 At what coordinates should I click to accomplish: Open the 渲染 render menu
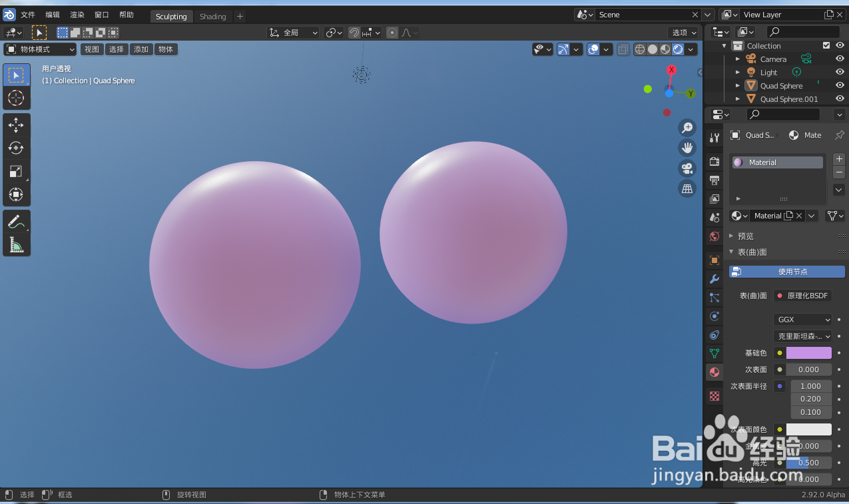[x=77, y=15]
